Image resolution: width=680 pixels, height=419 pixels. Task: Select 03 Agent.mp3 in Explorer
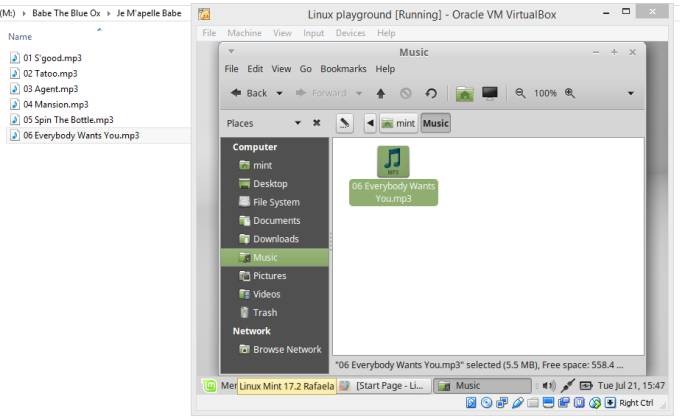click(51, 89)
